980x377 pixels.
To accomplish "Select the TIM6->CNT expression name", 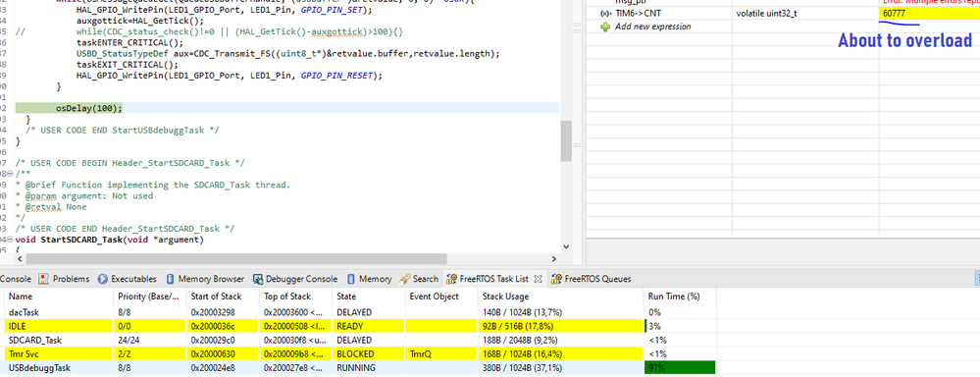I will coord(637,13).
